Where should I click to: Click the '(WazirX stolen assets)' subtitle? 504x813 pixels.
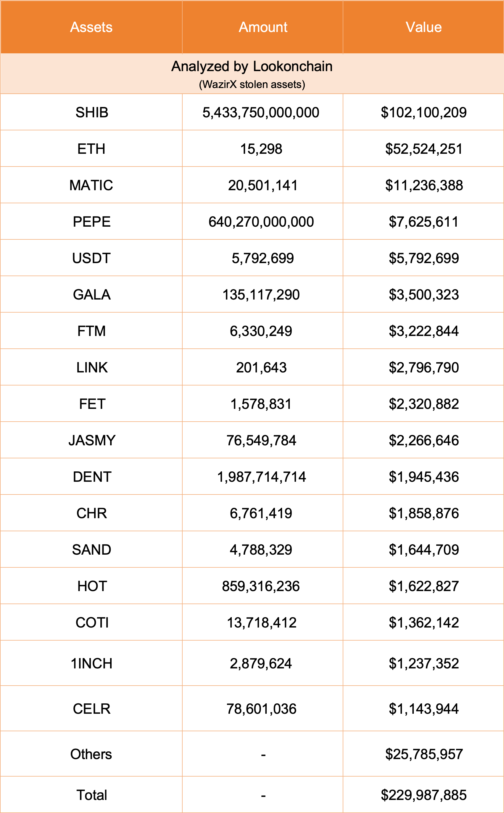252,84
